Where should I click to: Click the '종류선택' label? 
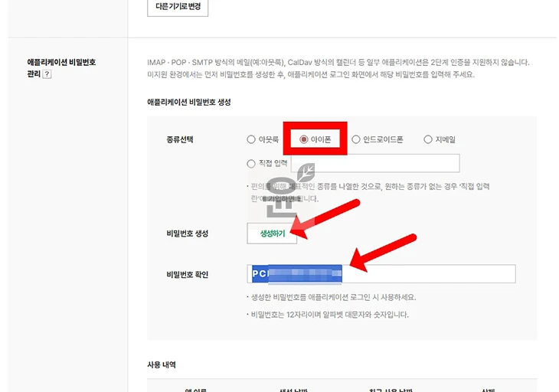coord(180,139)
